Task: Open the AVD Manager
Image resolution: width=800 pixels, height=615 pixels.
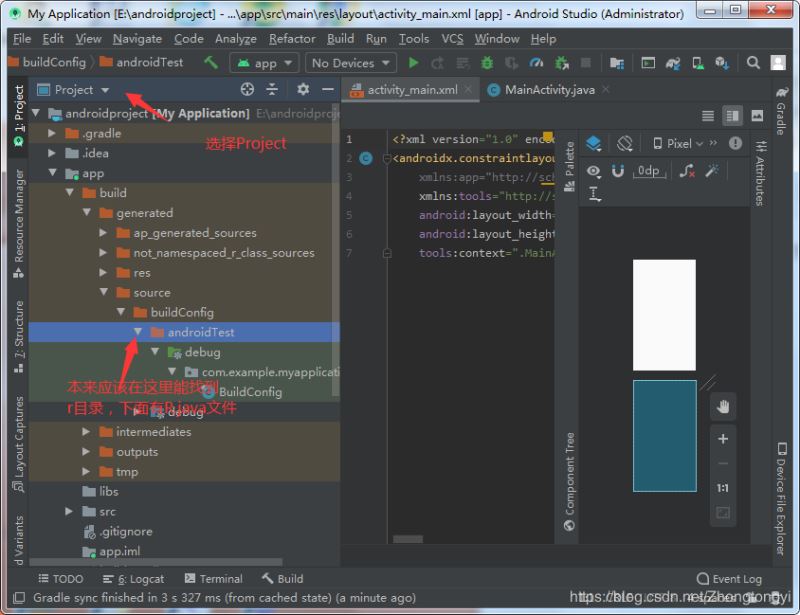Action: (x=697, y=63)
